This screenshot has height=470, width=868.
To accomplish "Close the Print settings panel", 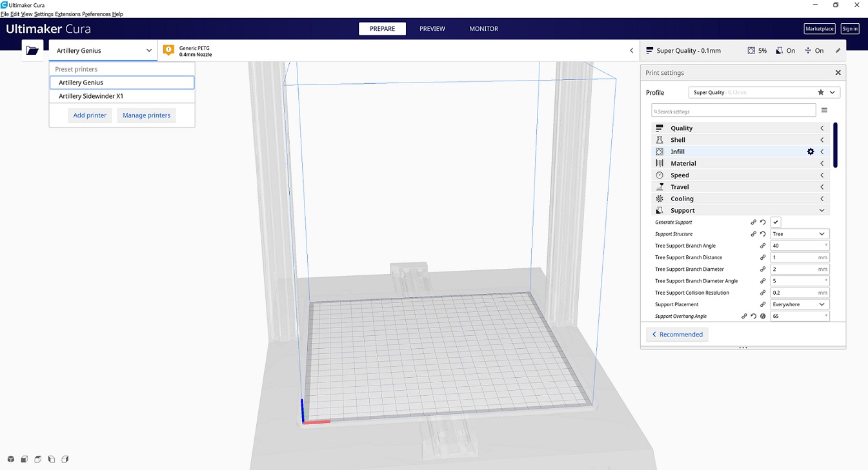I will tap(838, 73).
